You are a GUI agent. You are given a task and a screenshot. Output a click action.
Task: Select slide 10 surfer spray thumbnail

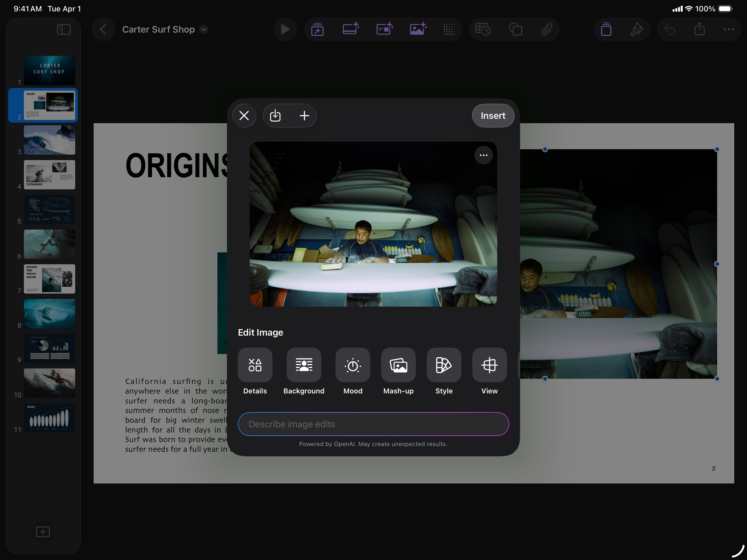click(x=50, y=383)
